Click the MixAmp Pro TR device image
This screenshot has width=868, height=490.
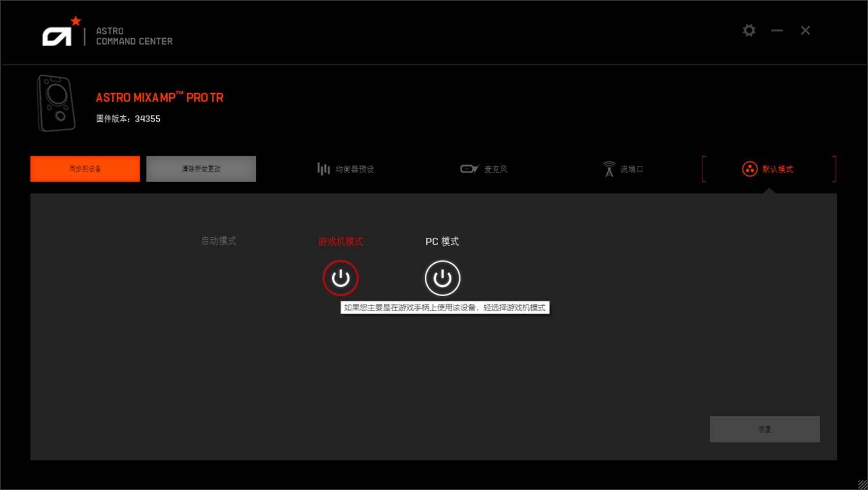(56, 103)
